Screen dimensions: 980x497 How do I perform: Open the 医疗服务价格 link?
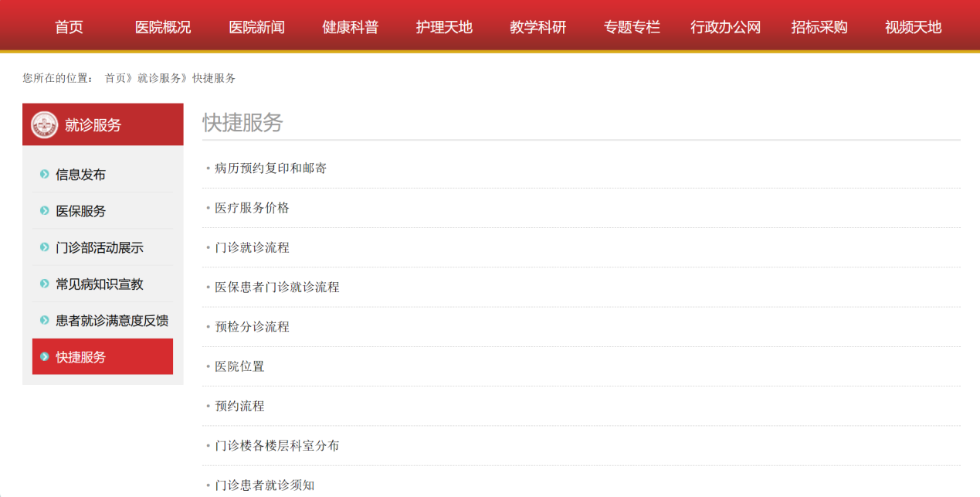coord(252,208)
